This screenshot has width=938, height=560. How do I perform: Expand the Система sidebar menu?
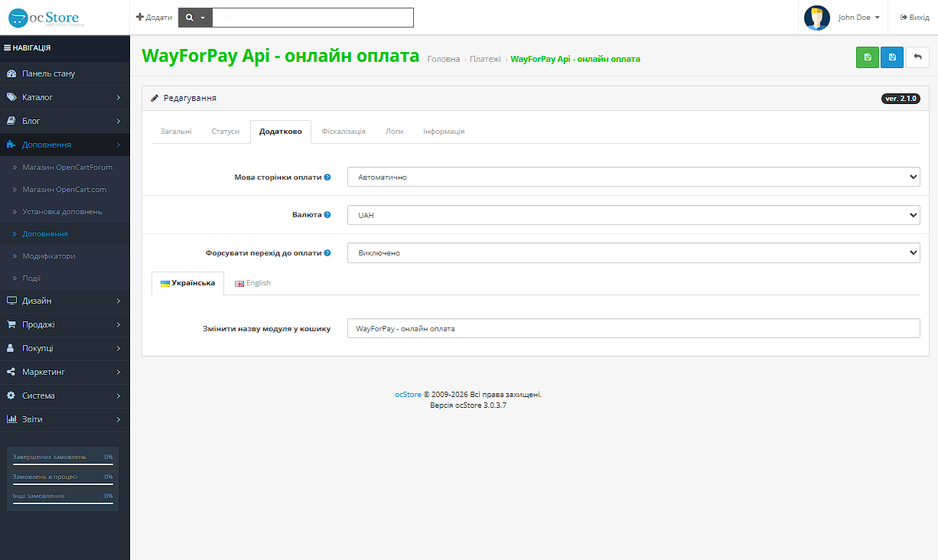(x=65, y=396)
